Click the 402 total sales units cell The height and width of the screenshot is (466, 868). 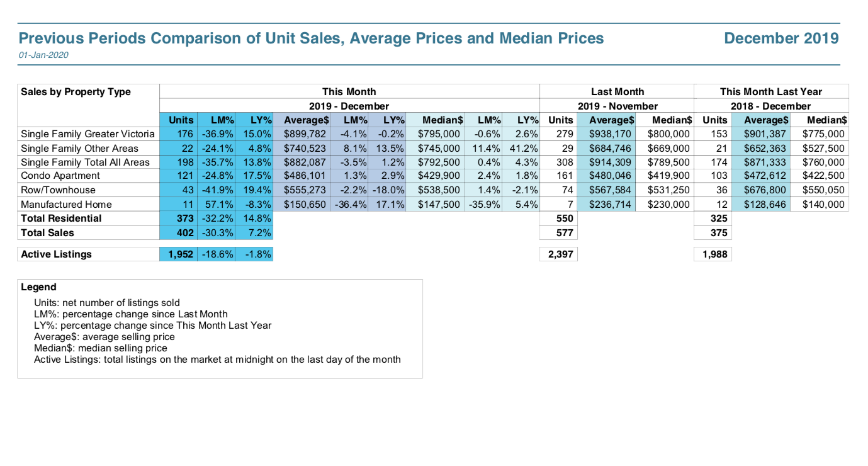(185, 233)
